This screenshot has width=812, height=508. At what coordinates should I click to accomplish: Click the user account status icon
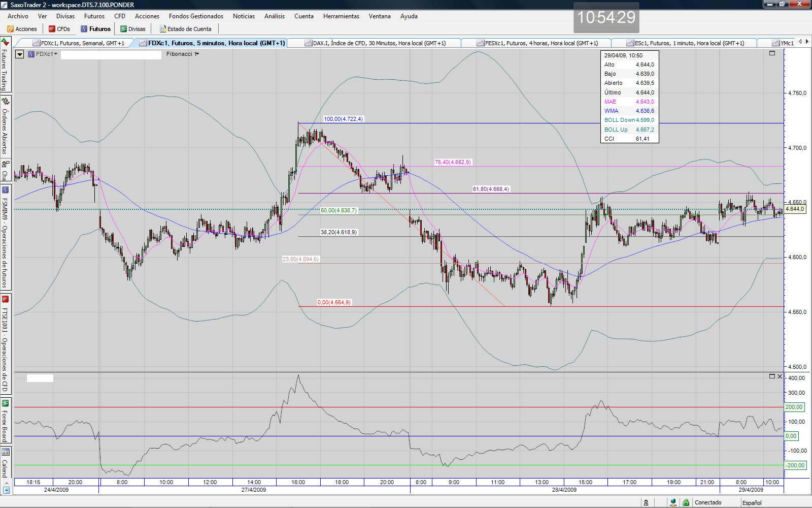(646, 502)
